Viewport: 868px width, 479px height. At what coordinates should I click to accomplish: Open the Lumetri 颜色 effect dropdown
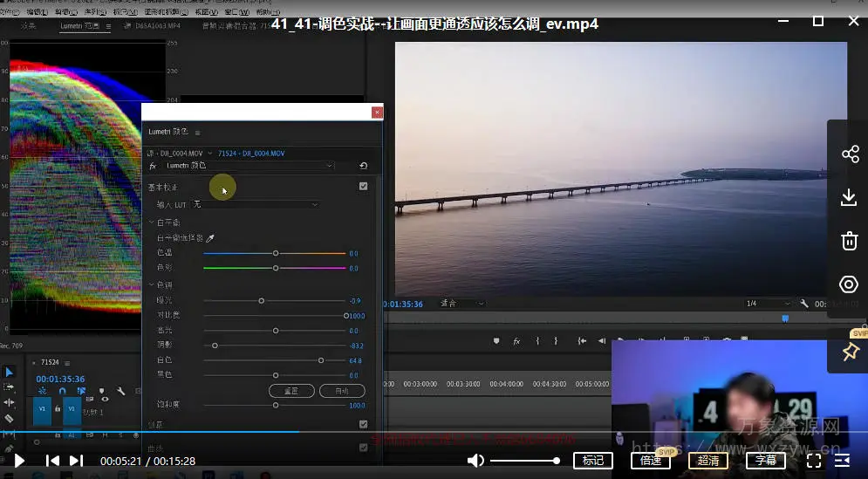click(248, 166)
